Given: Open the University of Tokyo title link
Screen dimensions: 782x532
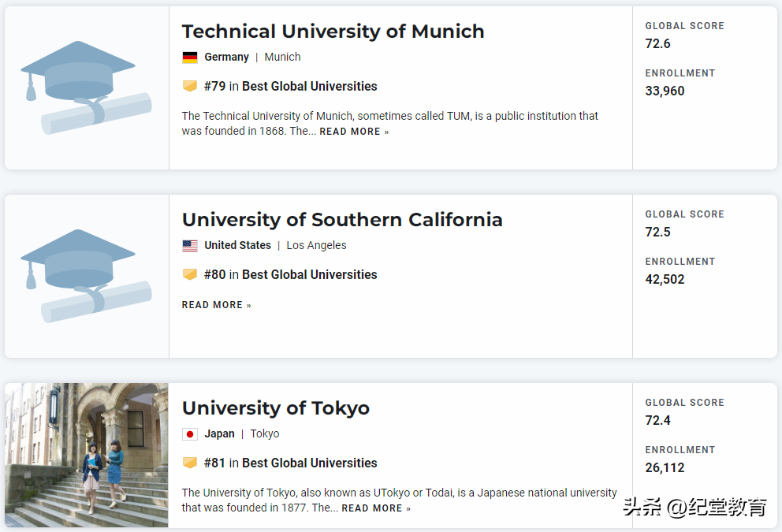Looking at the screenshot, I should point(275,408).
